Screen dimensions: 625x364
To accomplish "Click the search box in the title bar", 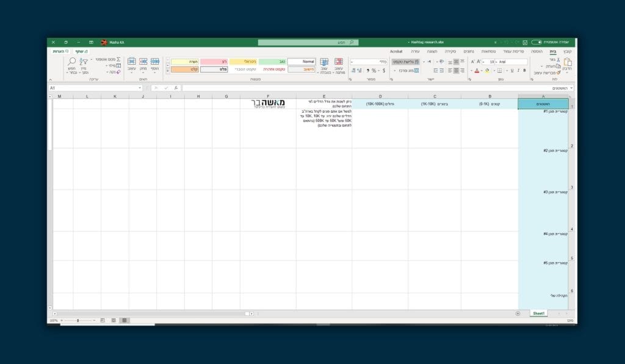I will click(x=308, y=42).
